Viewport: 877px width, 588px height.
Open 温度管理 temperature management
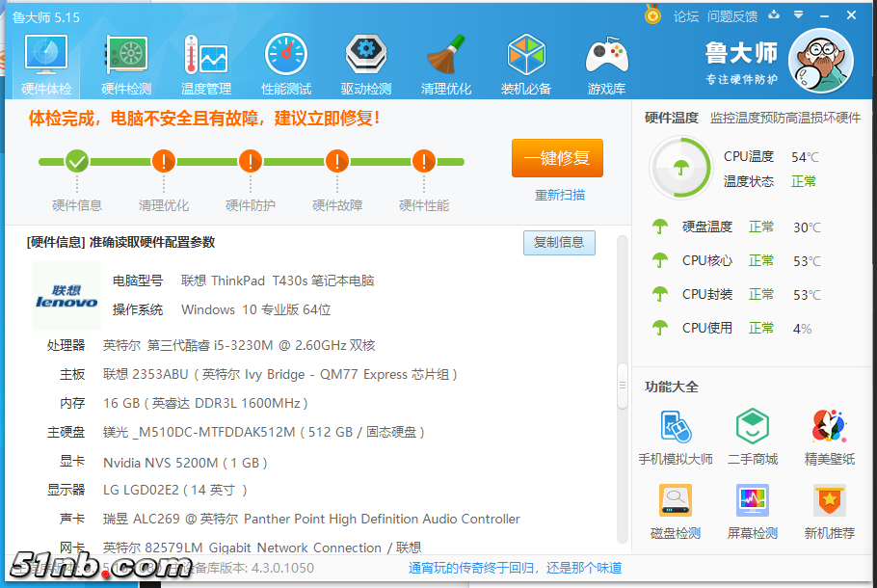click(x=205, y=65)
